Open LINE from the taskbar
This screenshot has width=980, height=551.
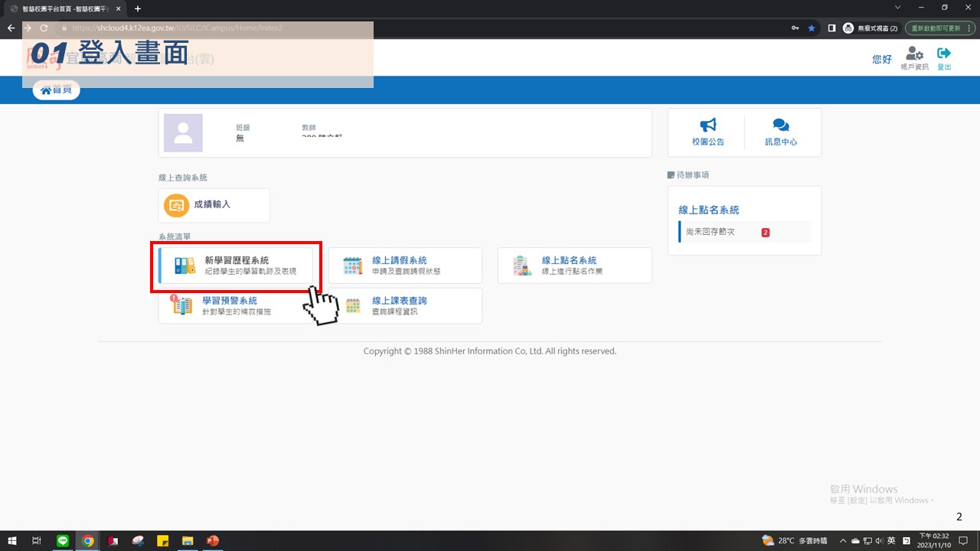[63, 540]
